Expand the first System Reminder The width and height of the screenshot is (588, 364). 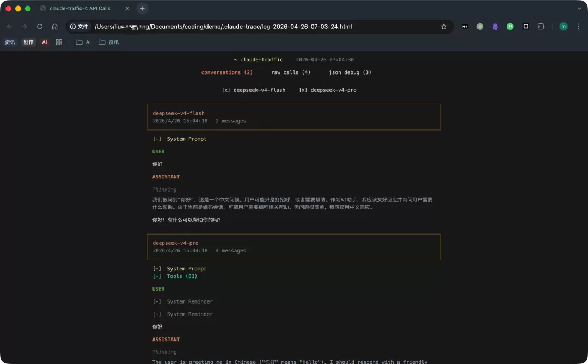coord(182,301)
